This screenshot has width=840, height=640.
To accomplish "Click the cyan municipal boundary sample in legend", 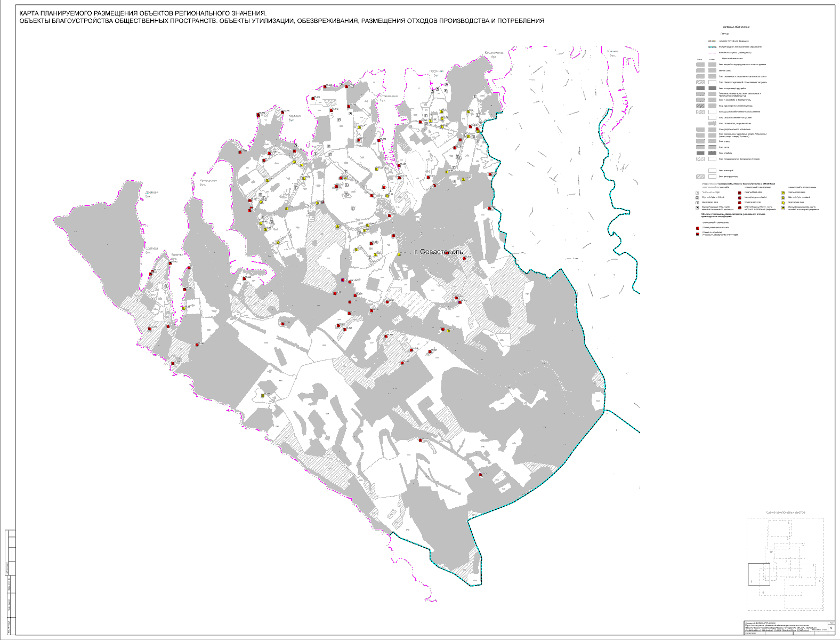I will tap(712, 47).
